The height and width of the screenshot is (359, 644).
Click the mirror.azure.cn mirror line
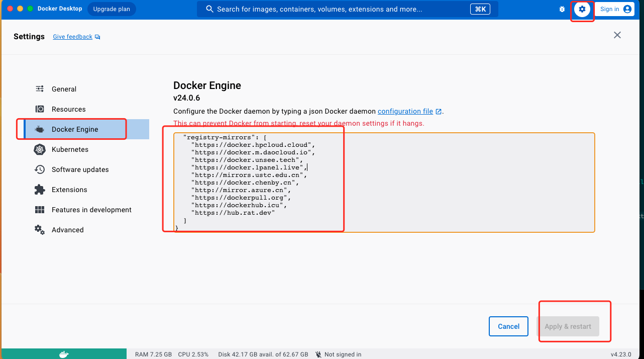point(241,190)
